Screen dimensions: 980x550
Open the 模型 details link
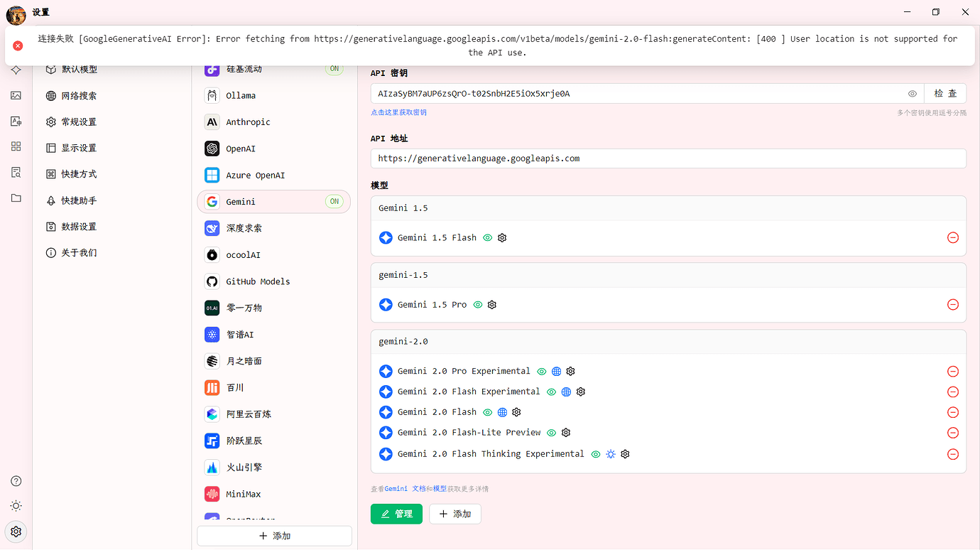click(x=440, y=489)
